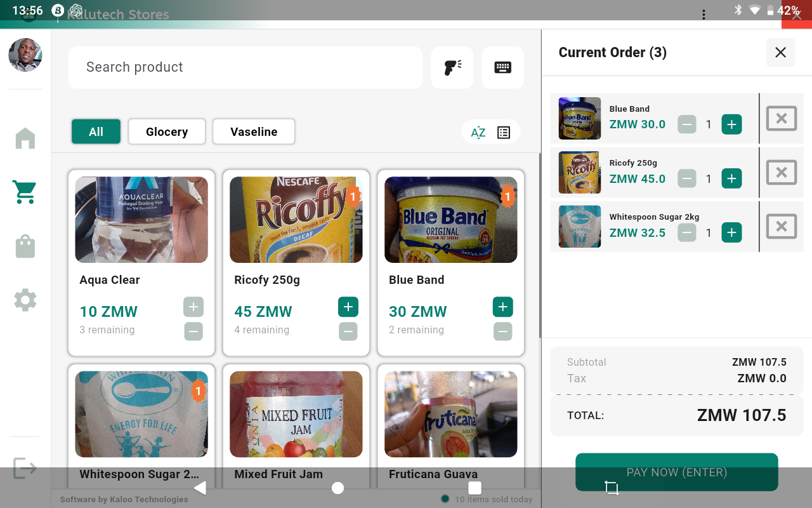Click 'Software by Kaloo Technologies' footer text
Screen dimensions: 812x508
124,499
